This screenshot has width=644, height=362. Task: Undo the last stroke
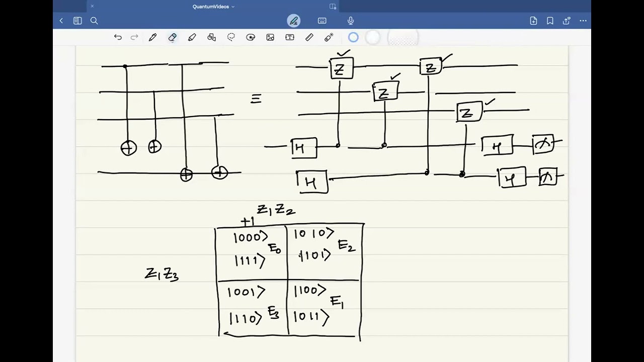click(x=118, y=37)
